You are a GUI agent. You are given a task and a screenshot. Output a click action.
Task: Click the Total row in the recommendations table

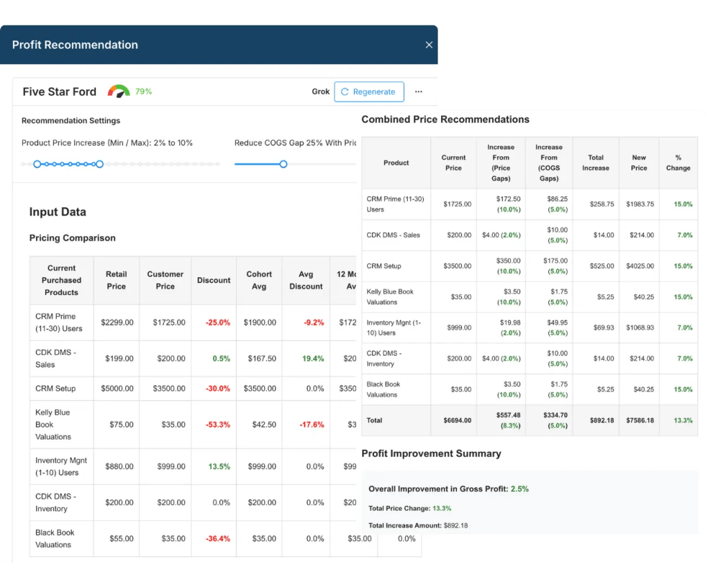pyautogui.click(x=374, y=420)
